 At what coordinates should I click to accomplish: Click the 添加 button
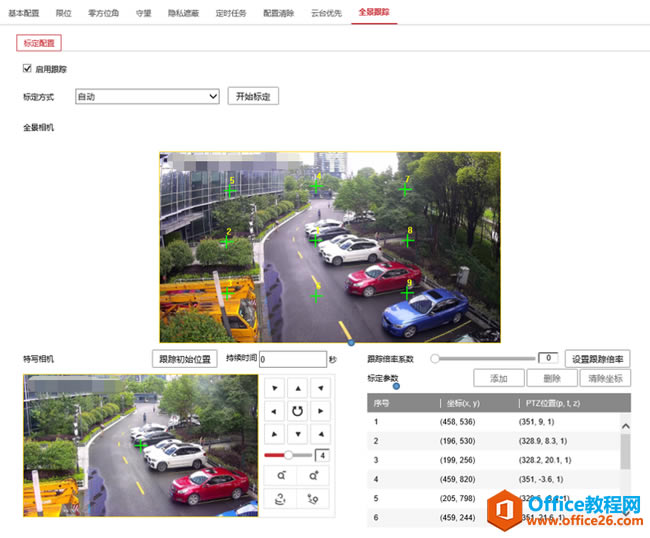pyautogui.click(x=499, y=378)
